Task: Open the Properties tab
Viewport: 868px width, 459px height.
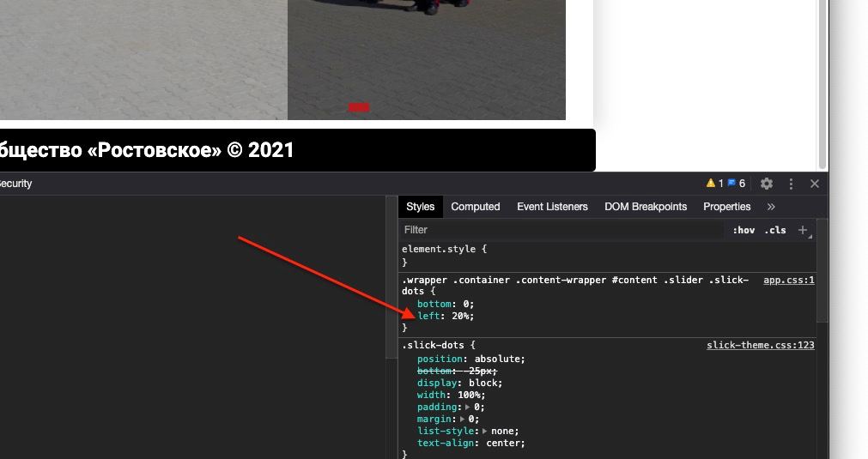Action: tap(727, 206)
